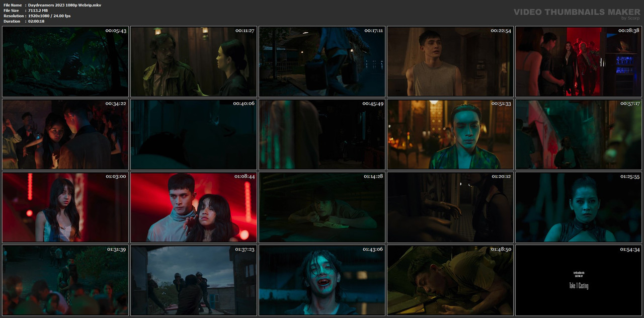
Task: Click the file name 'Daydreamers 2023 1080p Webrip.mkv'
Action: 65,5
